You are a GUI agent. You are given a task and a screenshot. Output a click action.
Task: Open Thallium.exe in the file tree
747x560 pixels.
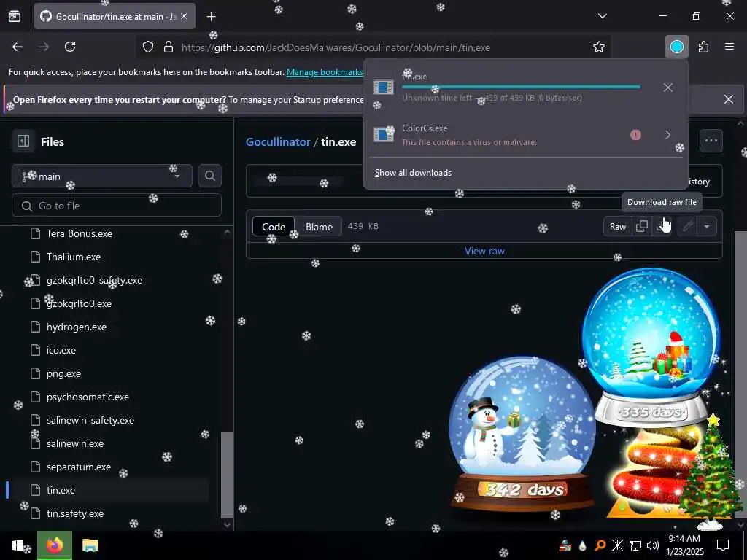[74, 257]
